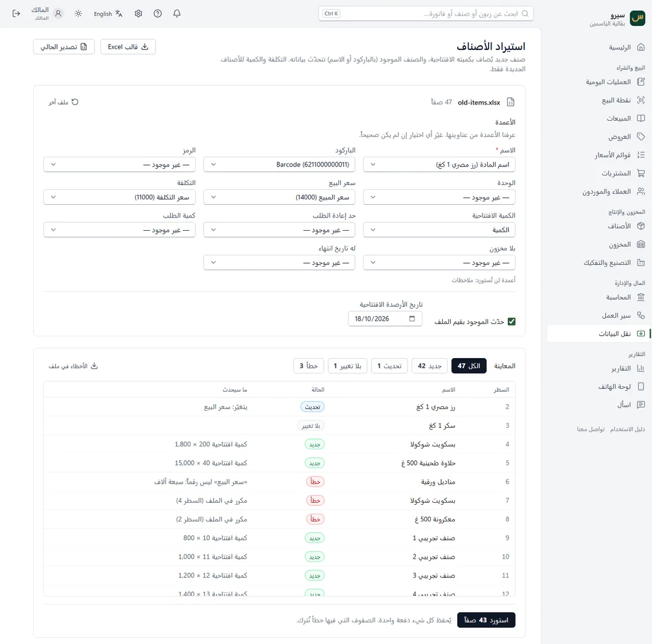Click the لوحة الهاتف phone icon

coord(641,387)
